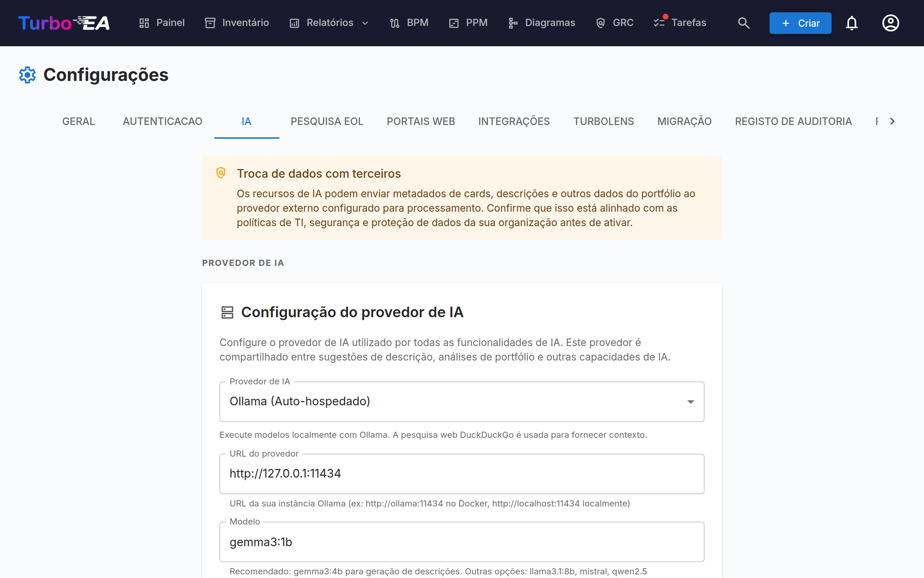Image resolution: width=924 pixels, height=578 pixels.
Task: Open the PPM section
Action: (x=468, y=23)
